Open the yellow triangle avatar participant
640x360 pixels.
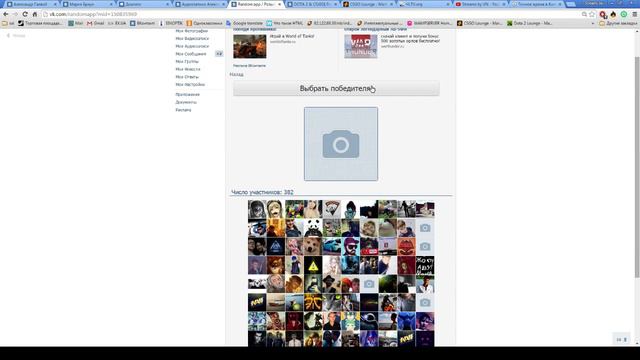[x=313, y=265]
